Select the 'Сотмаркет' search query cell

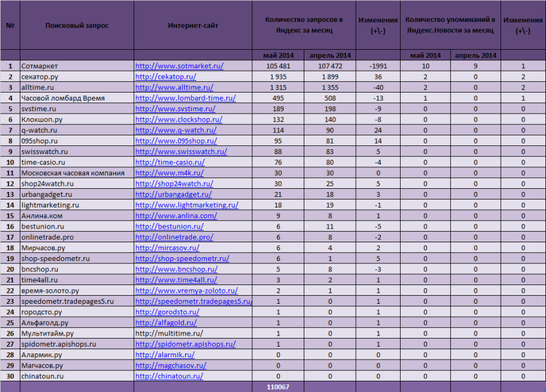[x=40, y=66]
